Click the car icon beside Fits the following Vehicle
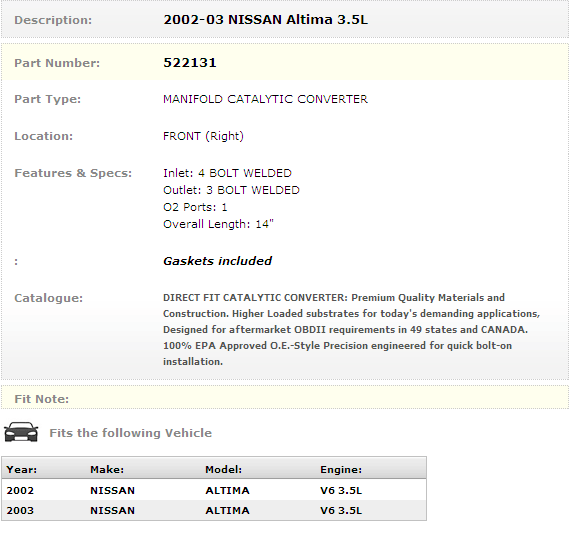 coord(21,432)
